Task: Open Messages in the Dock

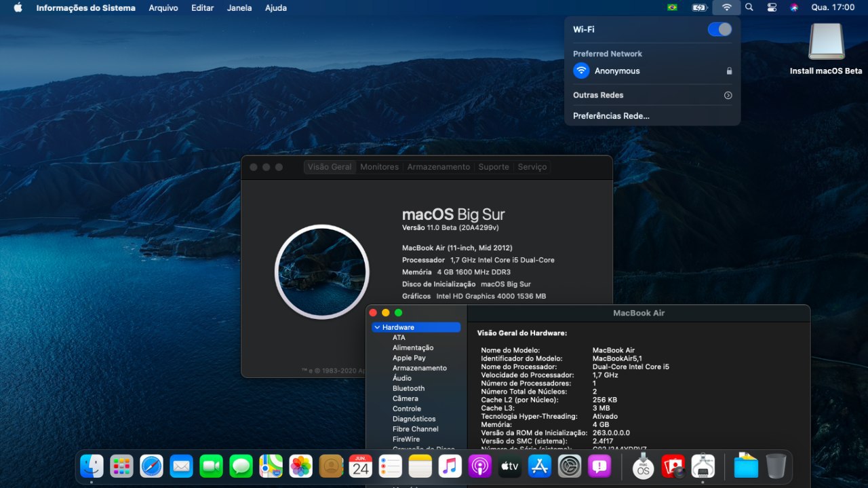Action: 241,466
